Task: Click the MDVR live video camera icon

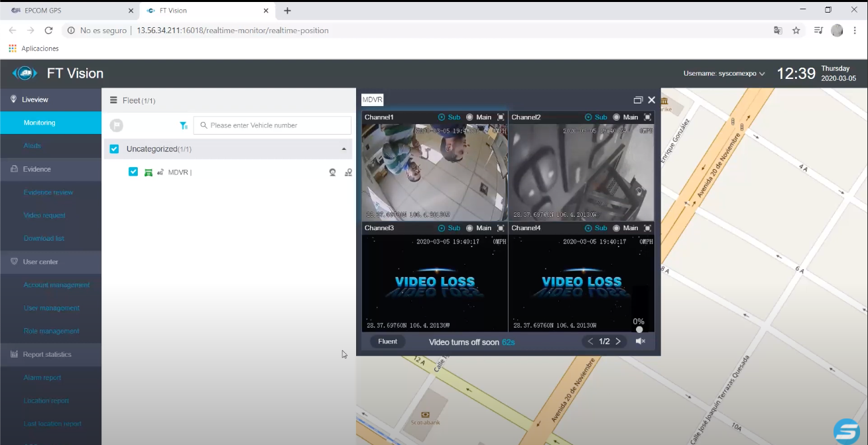Action: (x=333, y=172)
